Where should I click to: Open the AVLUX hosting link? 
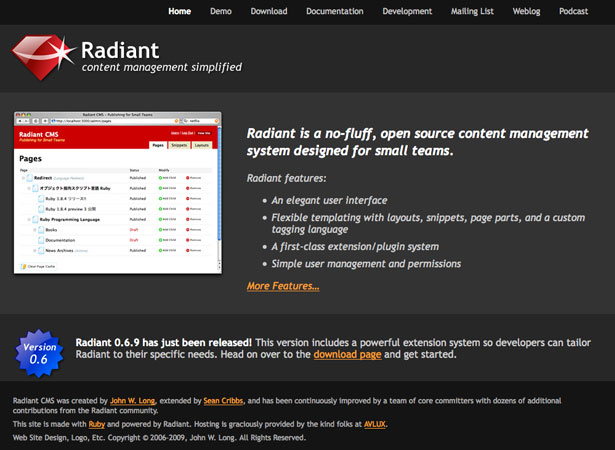pyautogui.click(x=375, y=424)
